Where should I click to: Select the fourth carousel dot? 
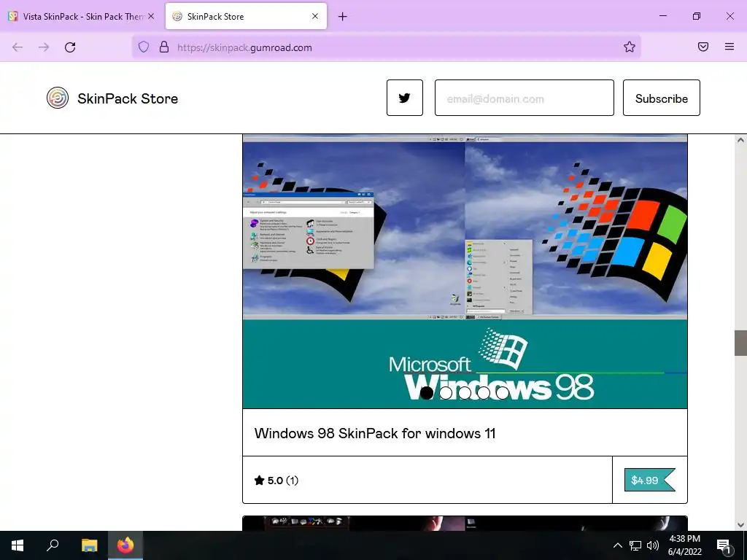[484, 393]
